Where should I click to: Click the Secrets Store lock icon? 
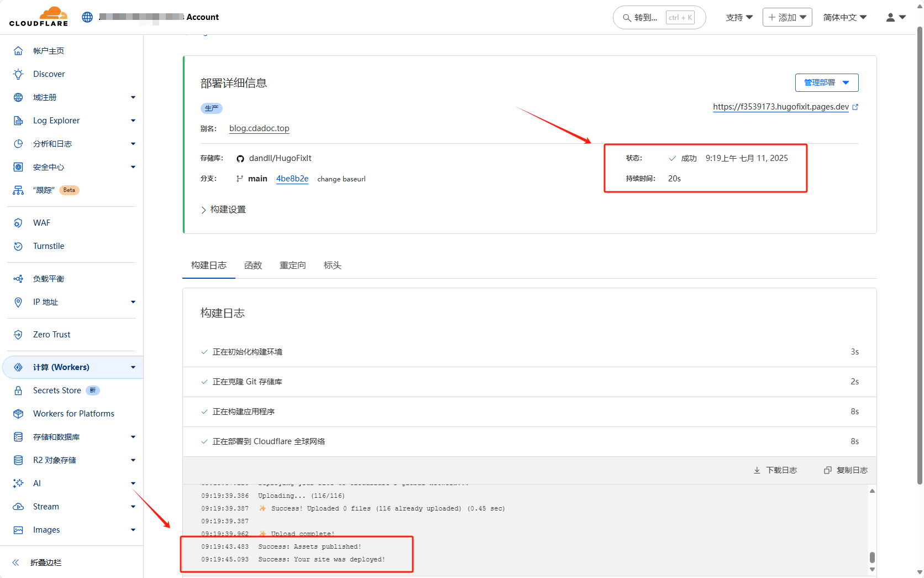tap(18, 390)
